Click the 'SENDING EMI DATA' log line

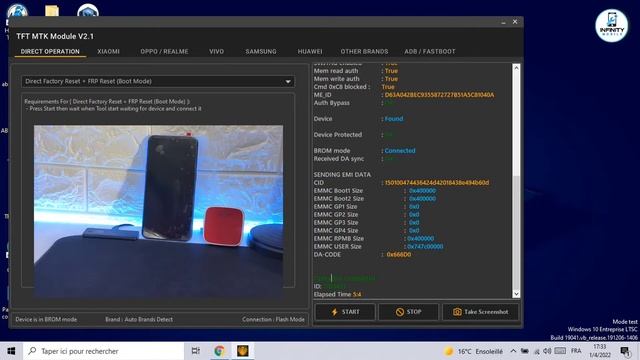click(342, 174)
